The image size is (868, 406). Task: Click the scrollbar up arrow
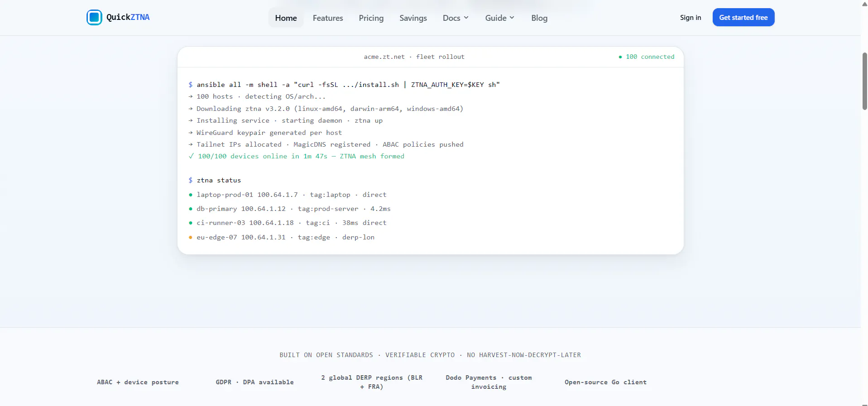[864, 4]
